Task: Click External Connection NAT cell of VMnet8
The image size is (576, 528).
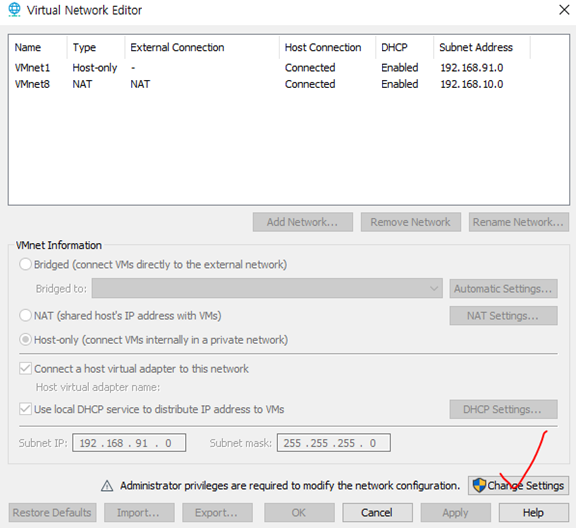Action: pyautogui.click(x=140, y=84)
